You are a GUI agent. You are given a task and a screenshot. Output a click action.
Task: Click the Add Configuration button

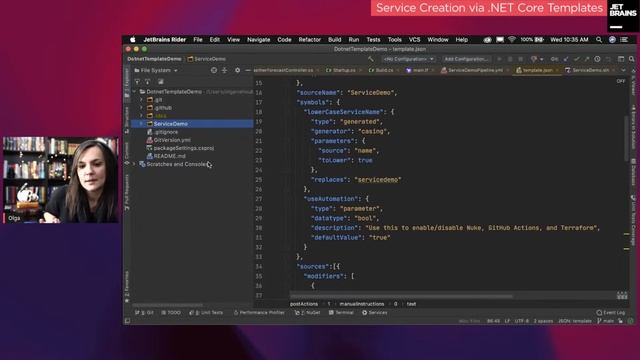[x=467, y=59]
